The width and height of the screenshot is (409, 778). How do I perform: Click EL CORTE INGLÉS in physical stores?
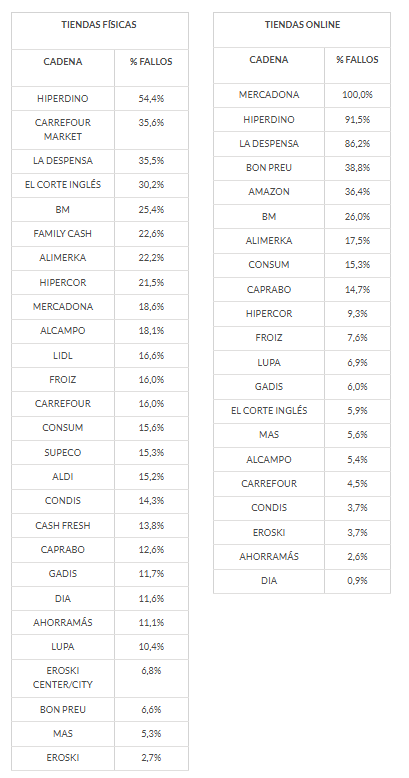click(63, 185)
